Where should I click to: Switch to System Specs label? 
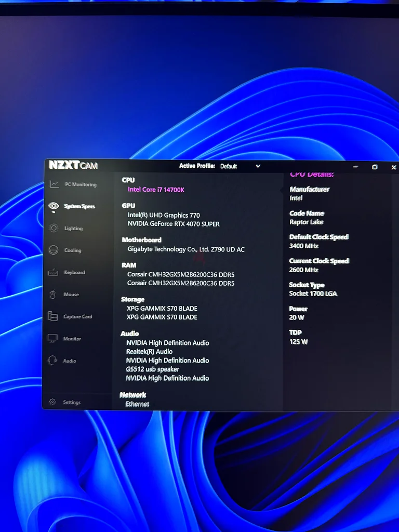click(79, 206)
